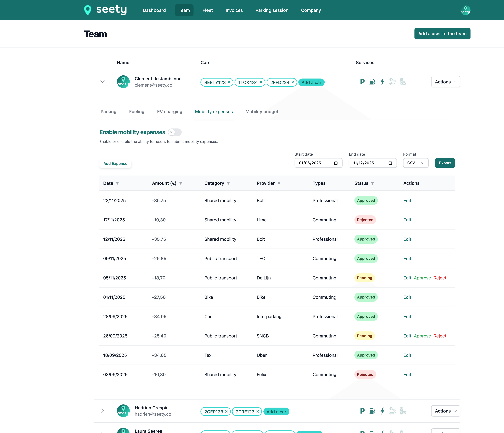Open the Parking session menu item
The width and height of the screenshot is (504, 433).
(x=272, y=10)
